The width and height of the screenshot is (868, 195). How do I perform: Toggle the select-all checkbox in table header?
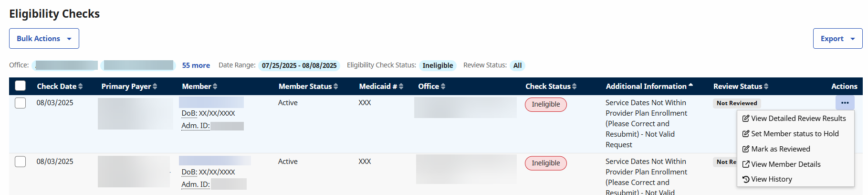point(20,86)
